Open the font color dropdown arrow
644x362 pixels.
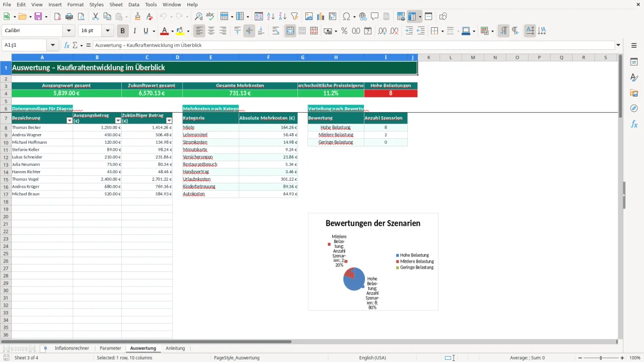pyautogui.click(x=172, y=31)
